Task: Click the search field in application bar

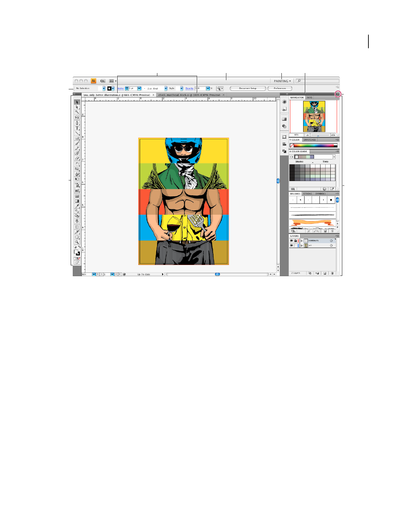Action: click(x=317, y=81)
